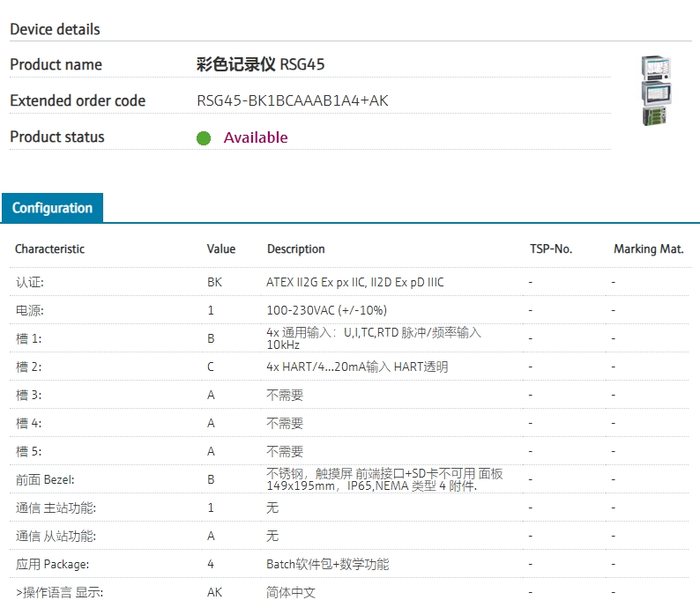Click the Characteristic column header
The image size is (700, 615).
coord(49,249)
